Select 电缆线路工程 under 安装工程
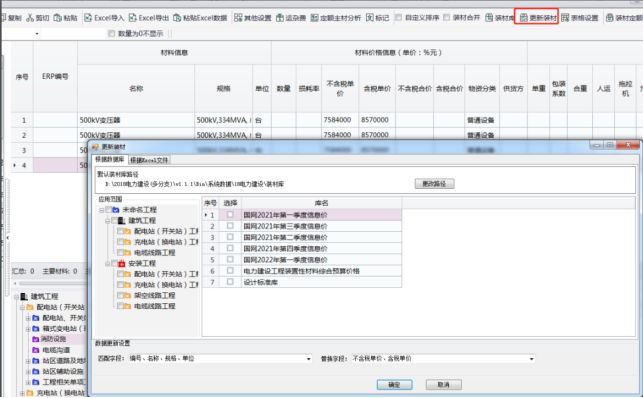The width and height of the screenshot is (643, 398). (x=155, y=306)
